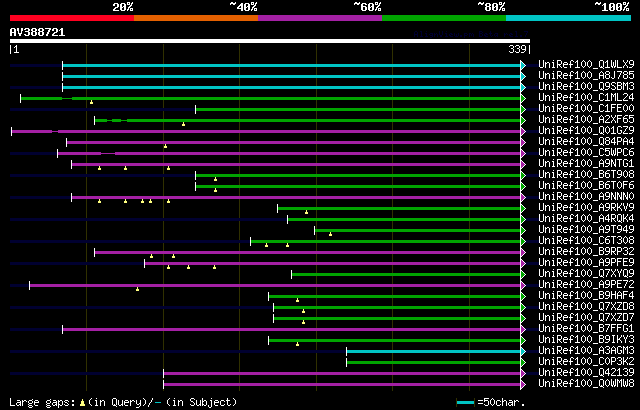
Task: Click the green arrowhead ending the C1FE00 row
Action: point(523,109)
